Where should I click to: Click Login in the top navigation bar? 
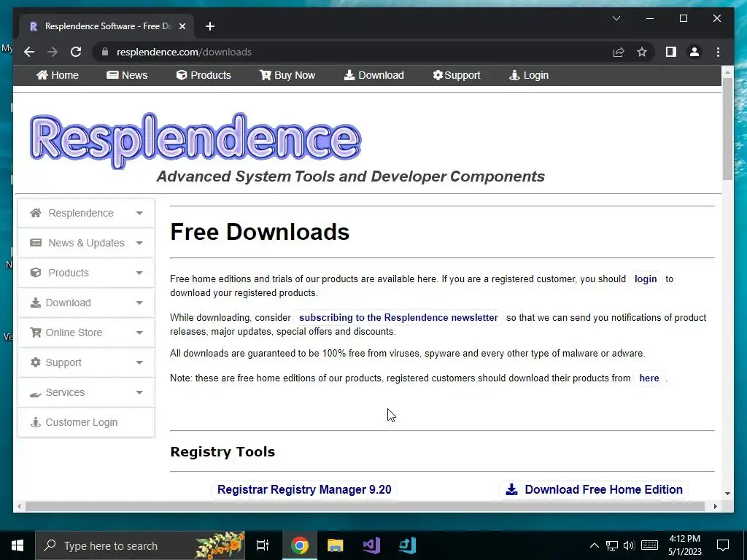click(x=529, y=75)
